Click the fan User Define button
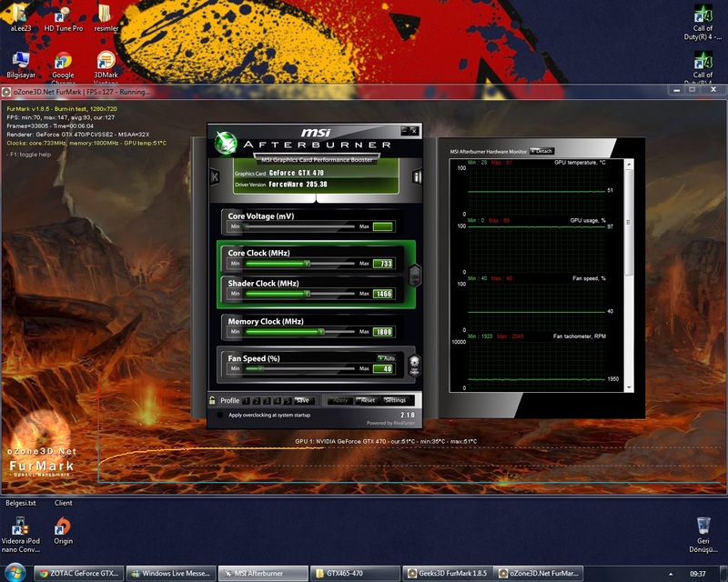Viewport: 728px width, 582px height. [x=414, y=365]
